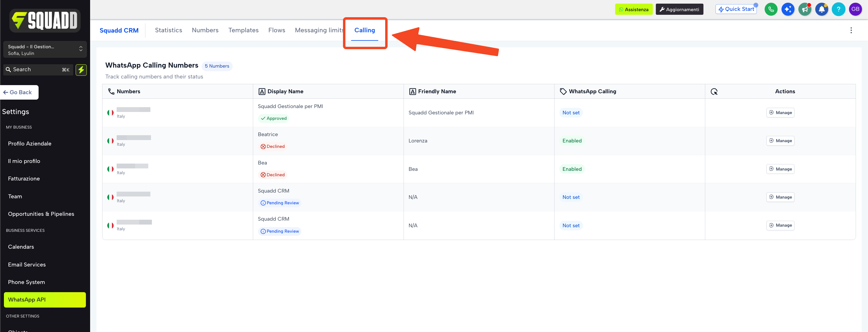This screenshot has width=868, height=332.
Task: Open the three-dot more options menu
Action: [x=851, y=30]
